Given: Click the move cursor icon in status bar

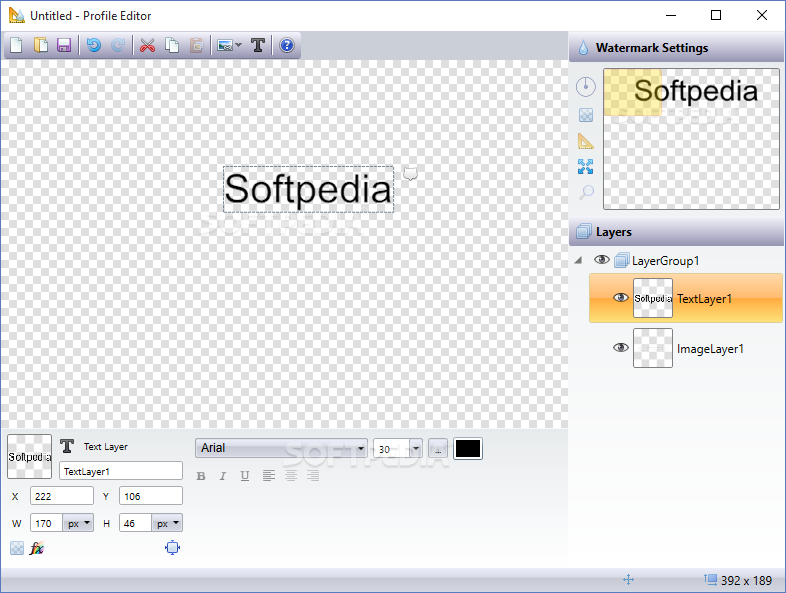Looking at the screenshot, I should pyautogui.click(x=629, y=580).
